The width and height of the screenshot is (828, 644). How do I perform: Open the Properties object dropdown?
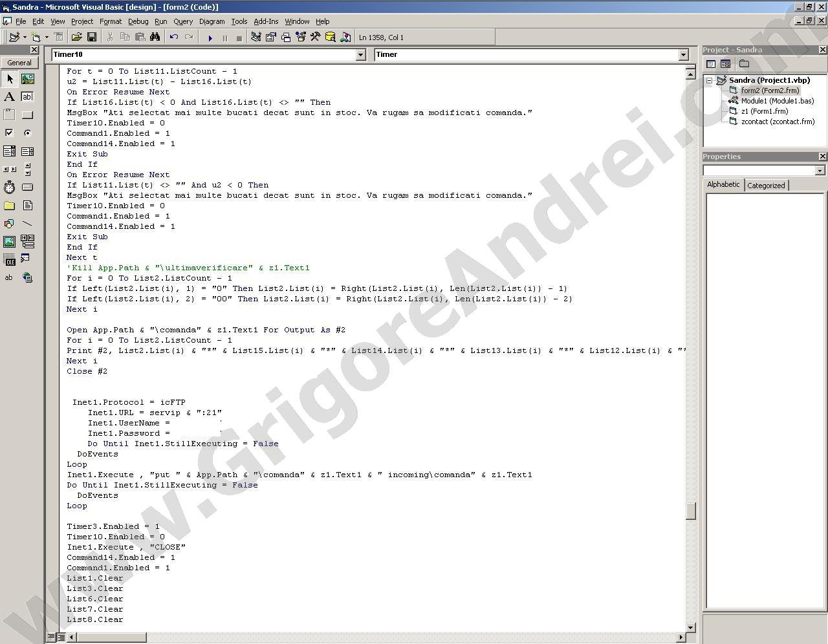tap(820, 171)
